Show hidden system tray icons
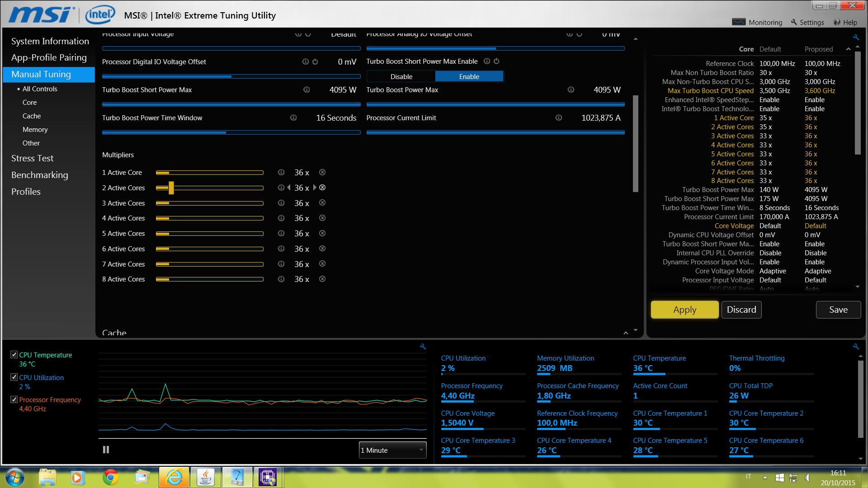This screenshot has height=488, width=868. (765, 478)
